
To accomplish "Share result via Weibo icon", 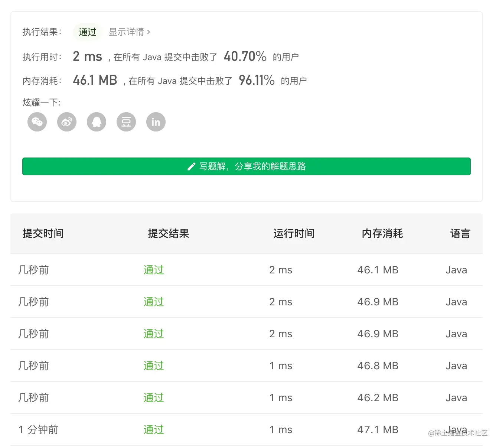I will tap(67, 122).
